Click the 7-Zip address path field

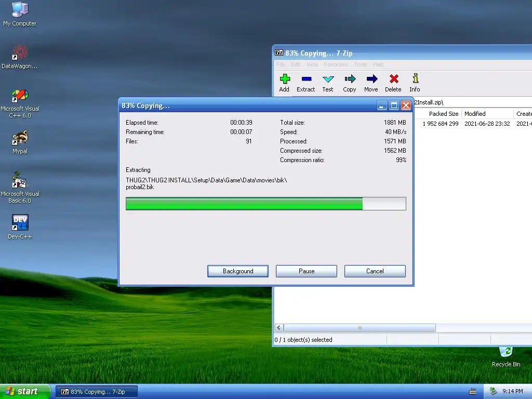point(473,102)
